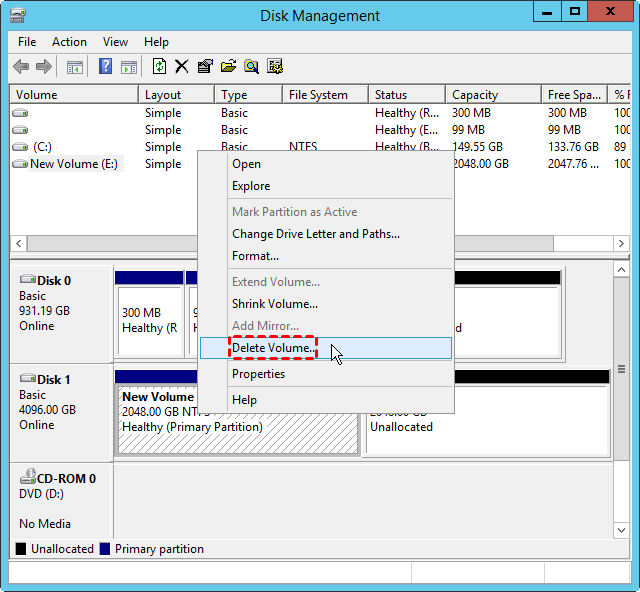Click horizontal scrollbar left arrow
The height and width of the screenshot is (592, 640).
point(19,244)
